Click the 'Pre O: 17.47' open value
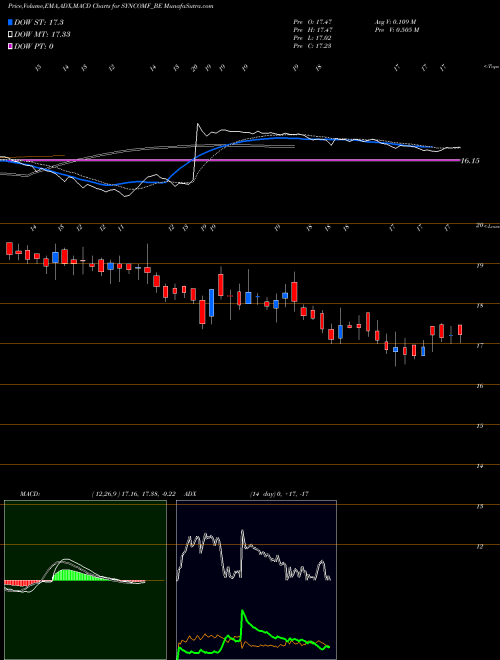 click(x=313, y=21)
